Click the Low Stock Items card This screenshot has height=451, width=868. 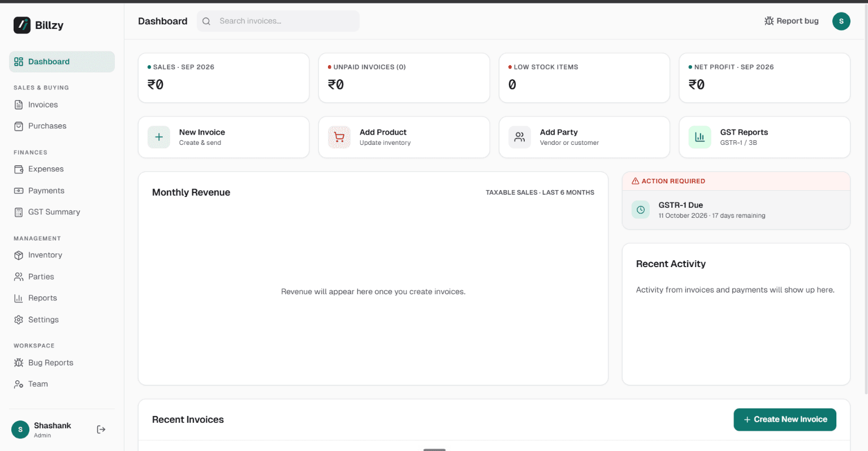click(585, 78)
